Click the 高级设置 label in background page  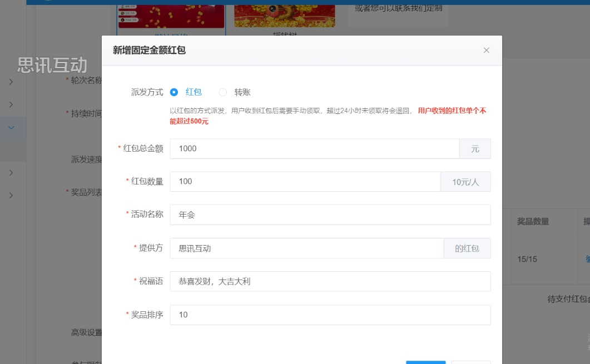pos(87,332)
